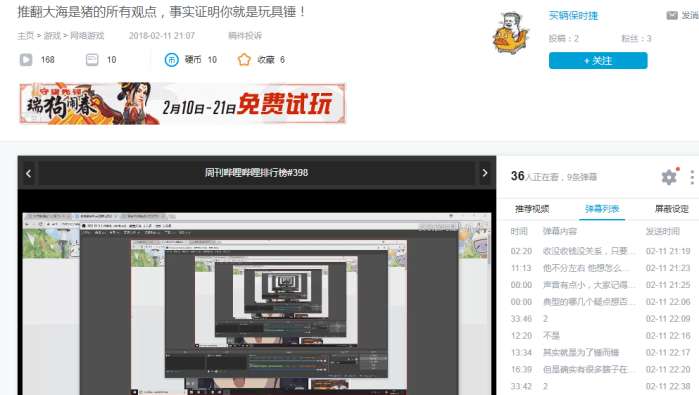Click the 稿件投诉 report link
Viewport: 699px width, 395px height.
click(245, 36)
